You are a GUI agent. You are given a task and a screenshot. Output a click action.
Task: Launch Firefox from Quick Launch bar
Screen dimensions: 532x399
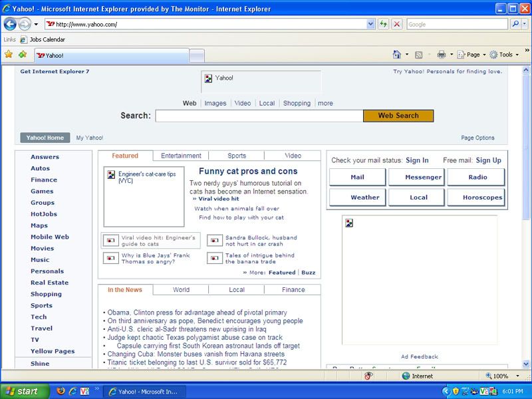[x=61, y=391]
